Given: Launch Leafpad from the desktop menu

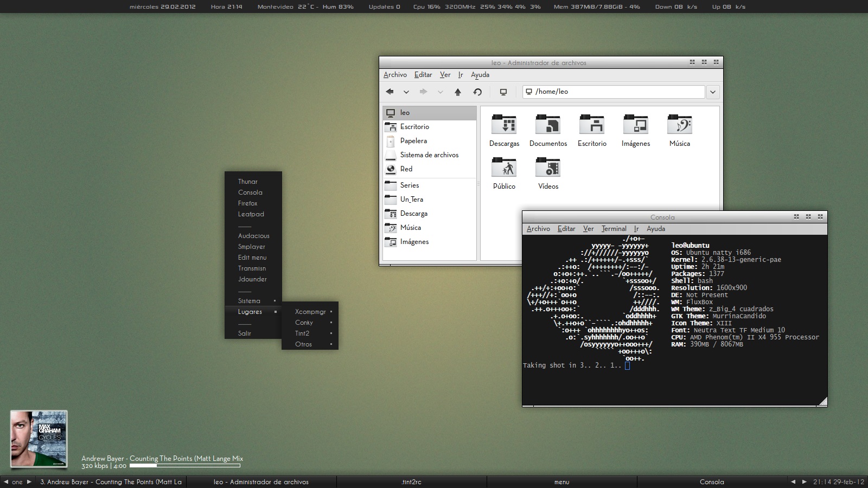Looking at the screenshot, I should click(253, 214).
